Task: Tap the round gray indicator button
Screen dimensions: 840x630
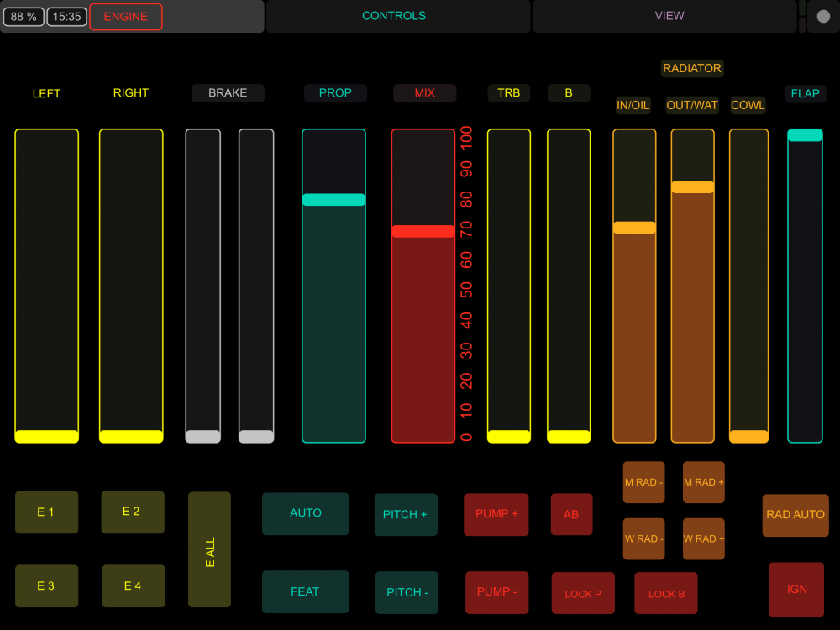Action: coord(823,17)
